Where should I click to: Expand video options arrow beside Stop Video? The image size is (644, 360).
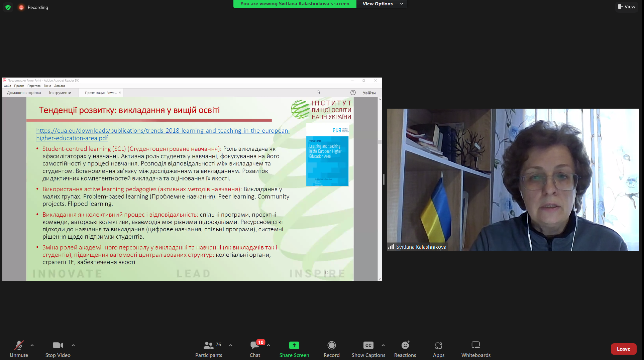(x=73, y=345)
